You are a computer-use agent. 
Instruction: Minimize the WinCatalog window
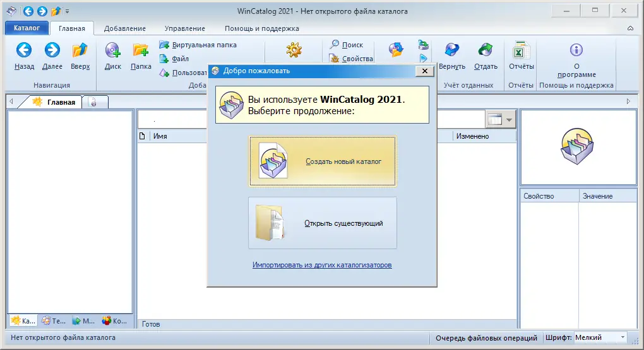pos(567,11)
